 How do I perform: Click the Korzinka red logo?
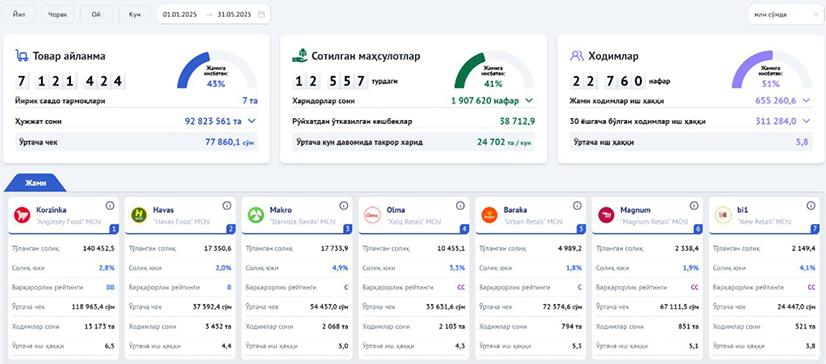tap(22, 215)
